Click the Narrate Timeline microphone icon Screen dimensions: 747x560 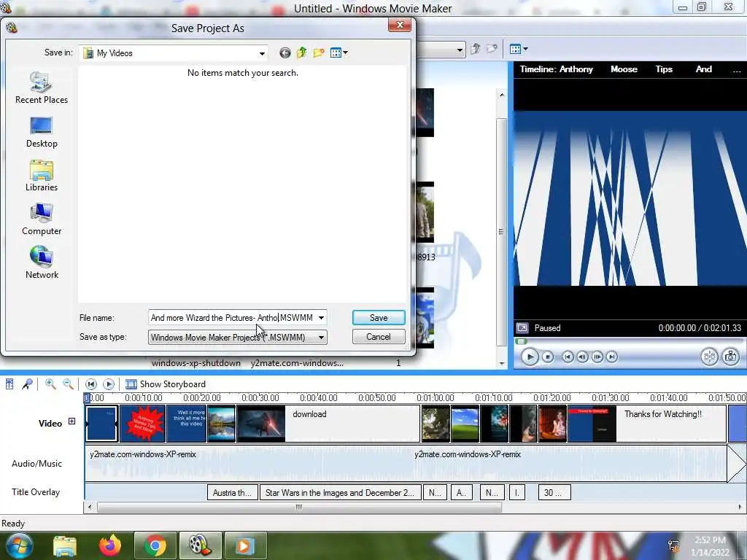pos(27,384)
